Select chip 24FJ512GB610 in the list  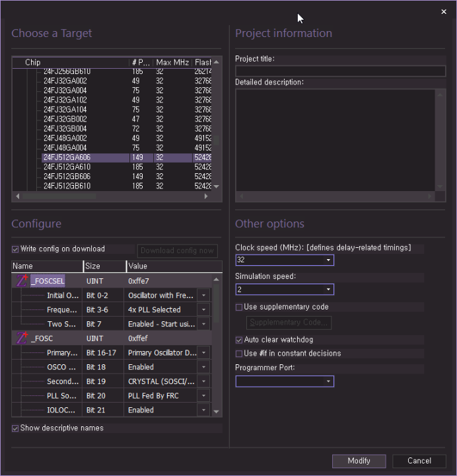click(67, 186)
